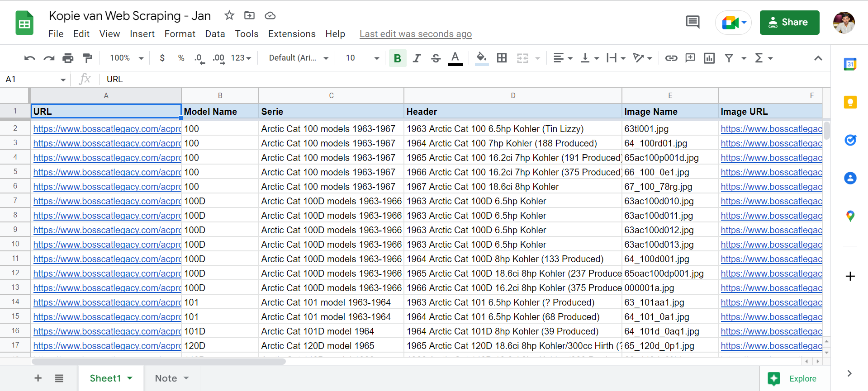This screenshot has height=391, width=868.
Task: Open the Google account avatar
Action: pyautogui.click(x=844, y=23)
